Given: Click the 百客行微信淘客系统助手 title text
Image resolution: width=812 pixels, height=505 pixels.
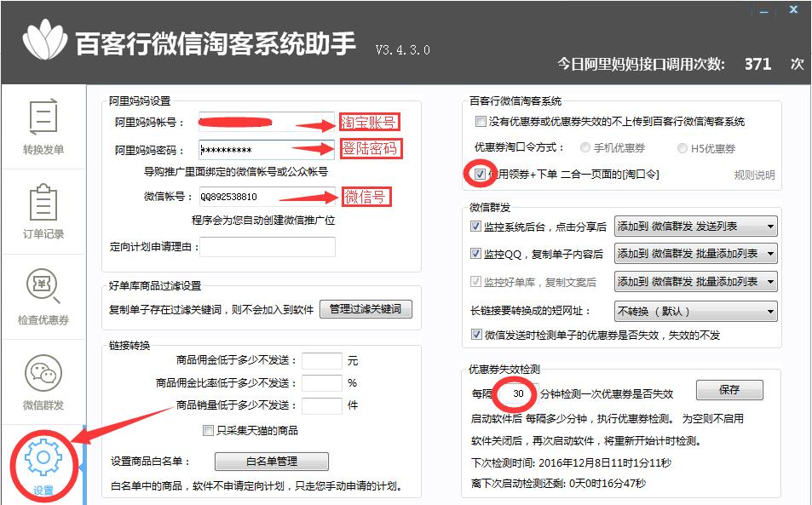Looking at the screenshot, I should [216, 43].
